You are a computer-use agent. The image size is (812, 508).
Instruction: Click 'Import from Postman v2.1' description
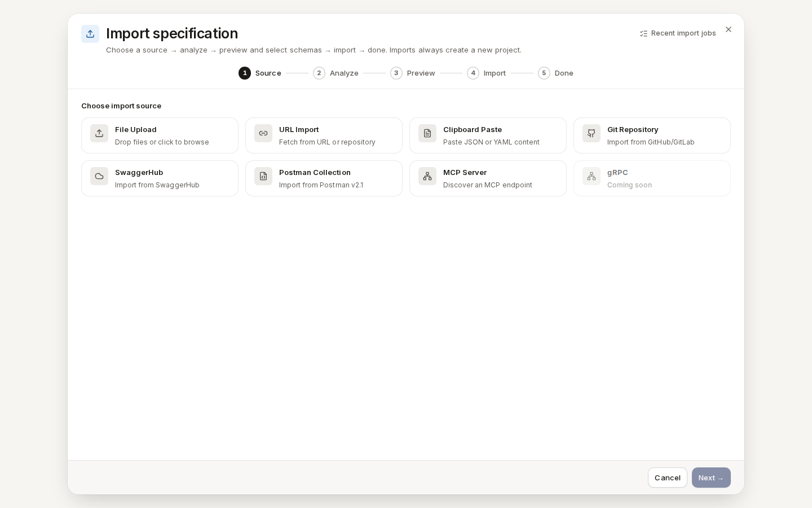click(x=321, y=185)
